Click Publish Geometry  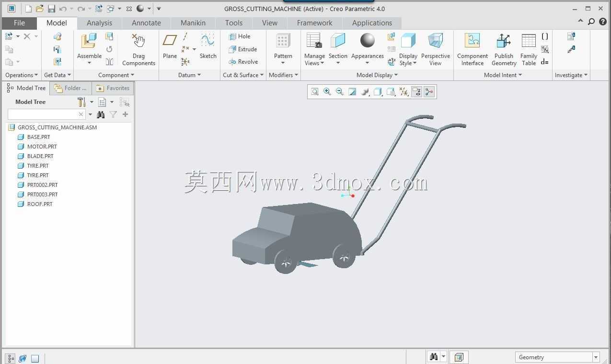504,49
